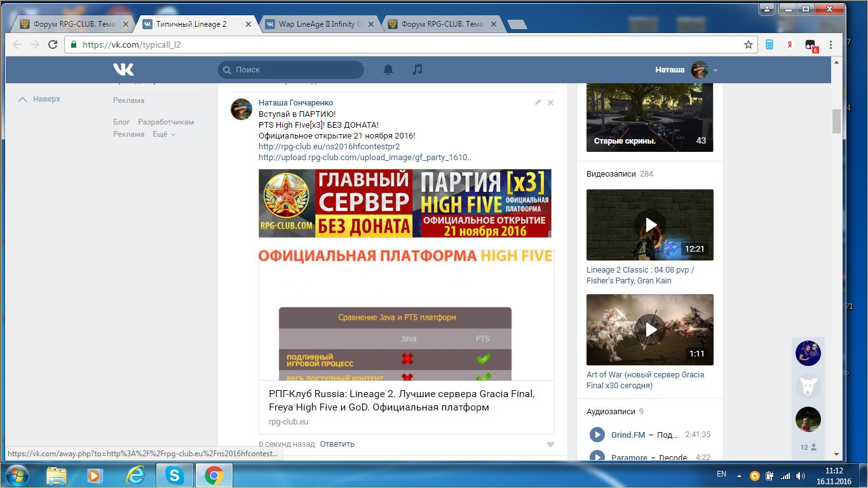Open the notifications bell

tap(388, 70)
